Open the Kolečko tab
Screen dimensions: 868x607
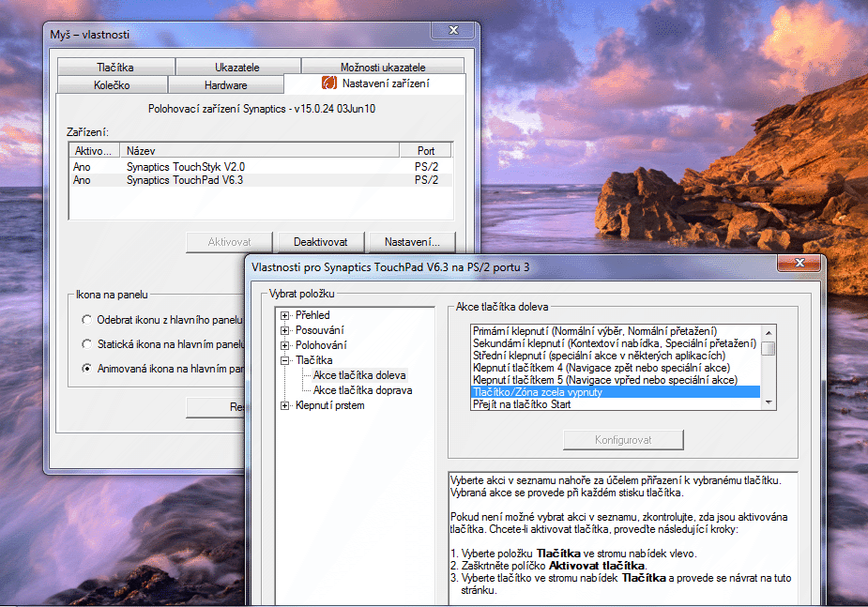[x=112, y=84]
